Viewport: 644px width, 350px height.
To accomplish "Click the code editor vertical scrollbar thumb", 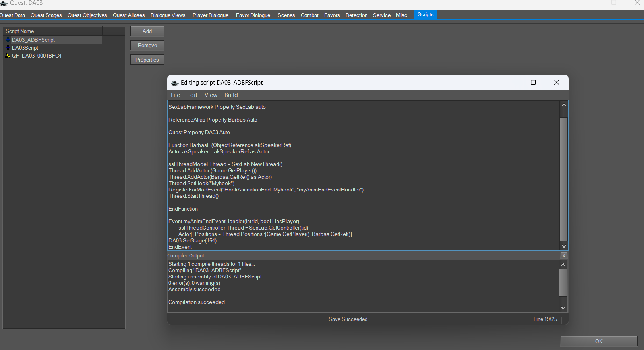I will pyautogui.click(x=564, y=179).
